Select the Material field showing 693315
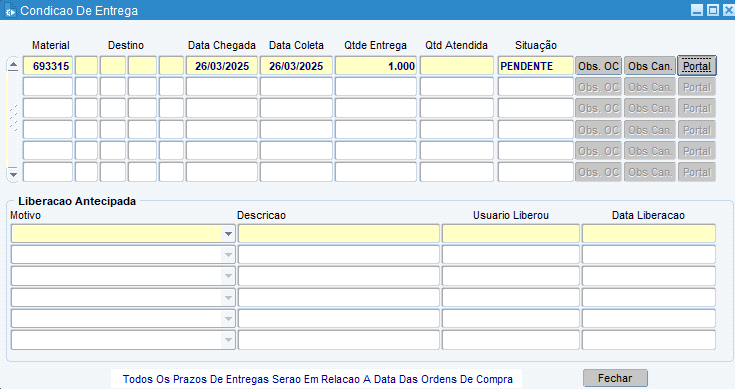 click(x=48, y=66)
